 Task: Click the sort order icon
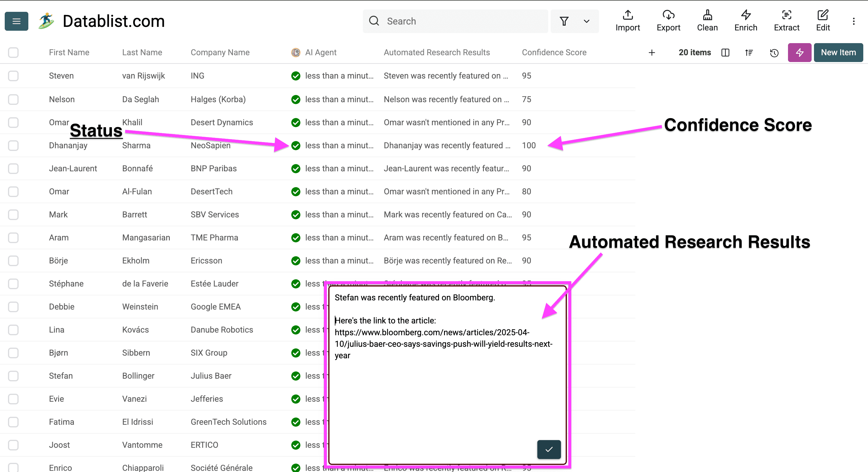click(x=749, y=53)
